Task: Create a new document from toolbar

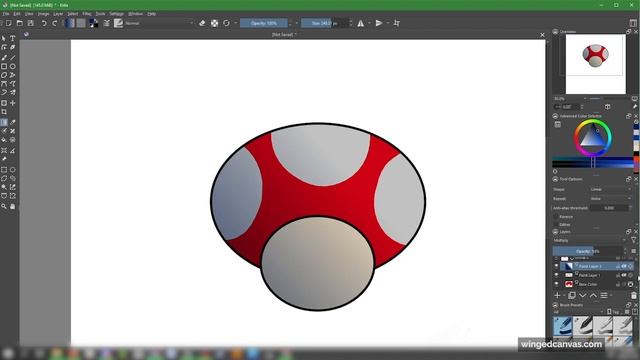Action: coord(9,23)
